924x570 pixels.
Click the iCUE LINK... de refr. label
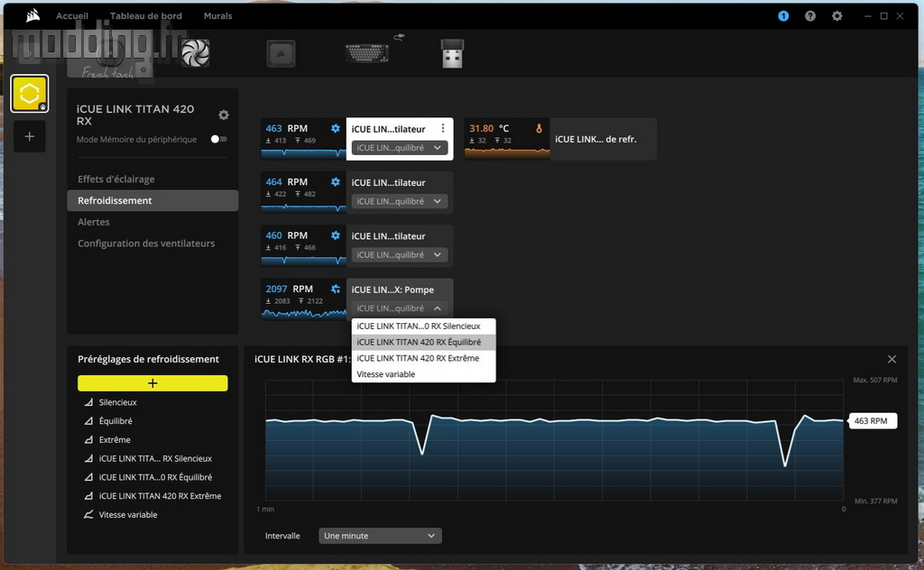coord(596,140)
